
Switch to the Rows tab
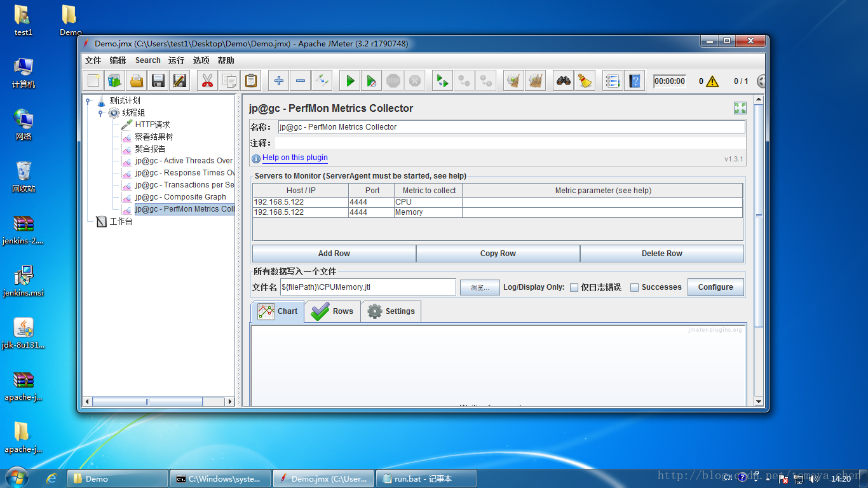click(x=332, y=311)
